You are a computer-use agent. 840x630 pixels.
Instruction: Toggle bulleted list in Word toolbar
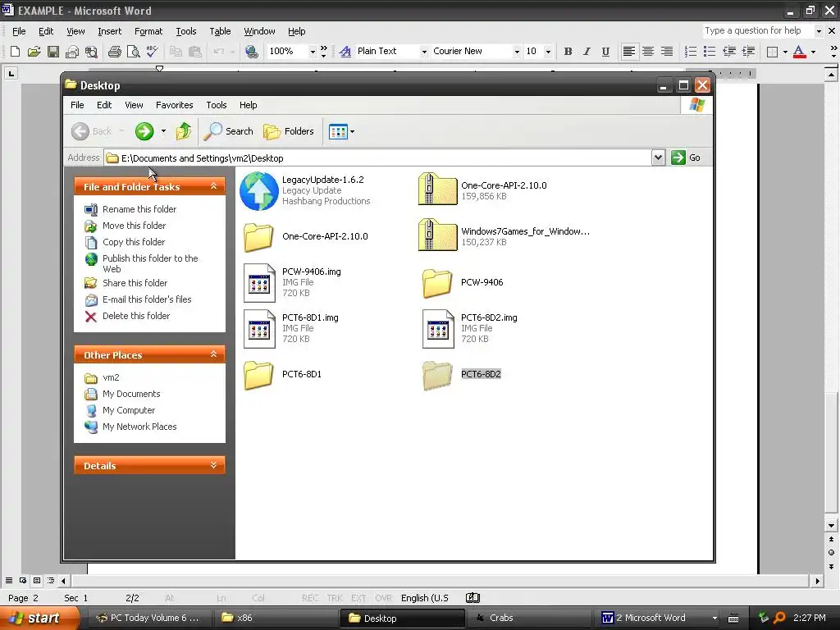click(710, 52)
